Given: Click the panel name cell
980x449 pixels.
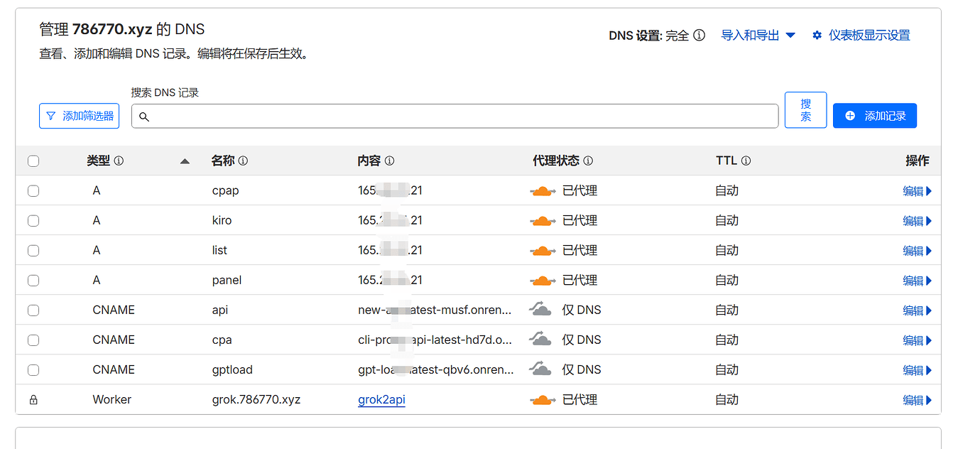Looking at the screenshot, I should click(x=227, y=281).
